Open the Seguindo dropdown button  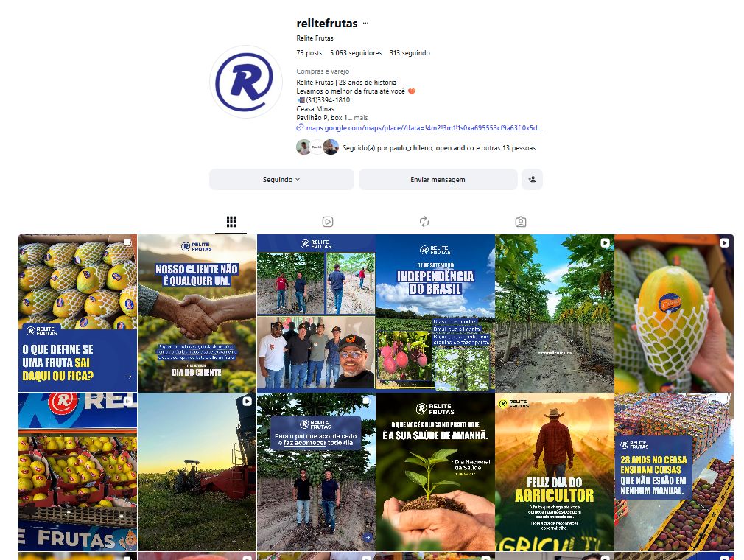[281, 179]
